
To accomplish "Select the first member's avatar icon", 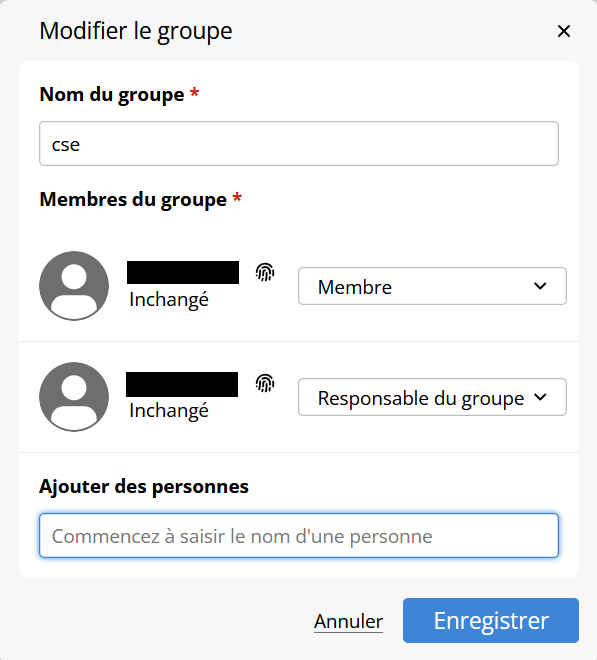I will tap(74, 286).
